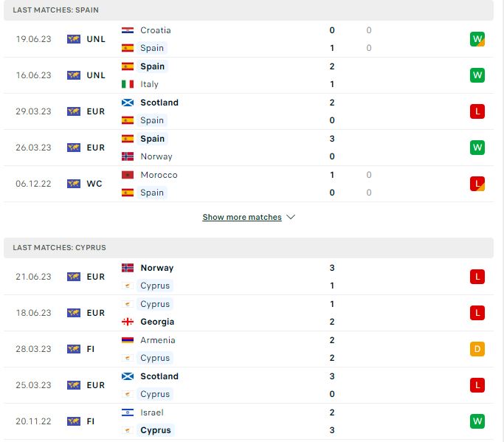Click the UNL competition label for 19.06.23
The width and height of the screenshot is (504, 442).
[96, 39]
